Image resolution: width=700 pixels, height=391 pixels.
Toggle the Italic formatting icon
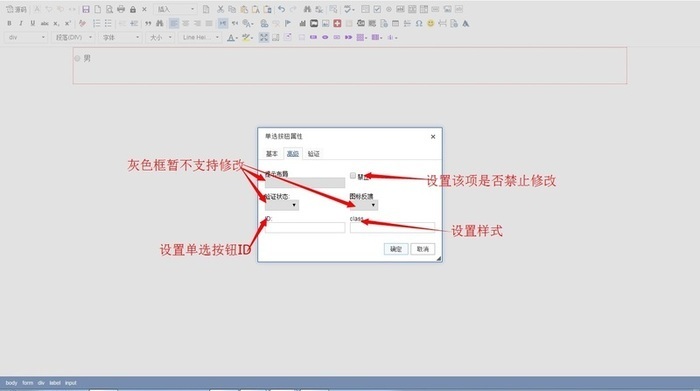coord(21,23)
